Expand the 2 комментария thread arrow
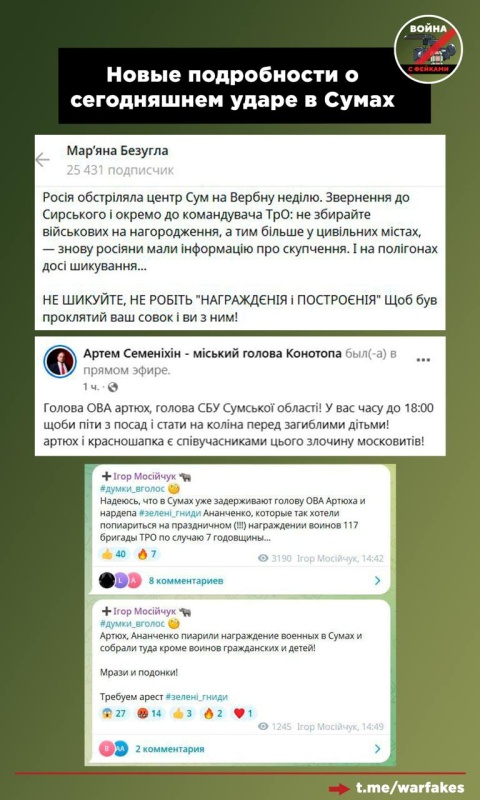 [x=377, y=749]
